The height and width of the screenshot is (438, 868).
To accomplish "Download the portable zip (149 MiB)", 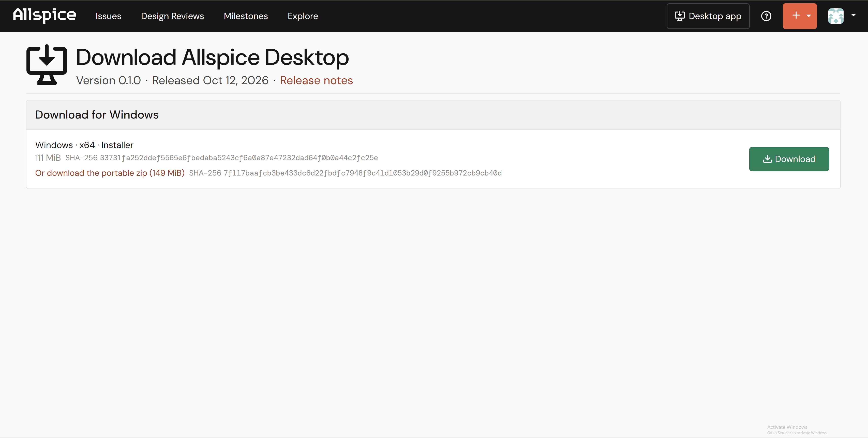I will pyautogui.click(x=110, y=173).
